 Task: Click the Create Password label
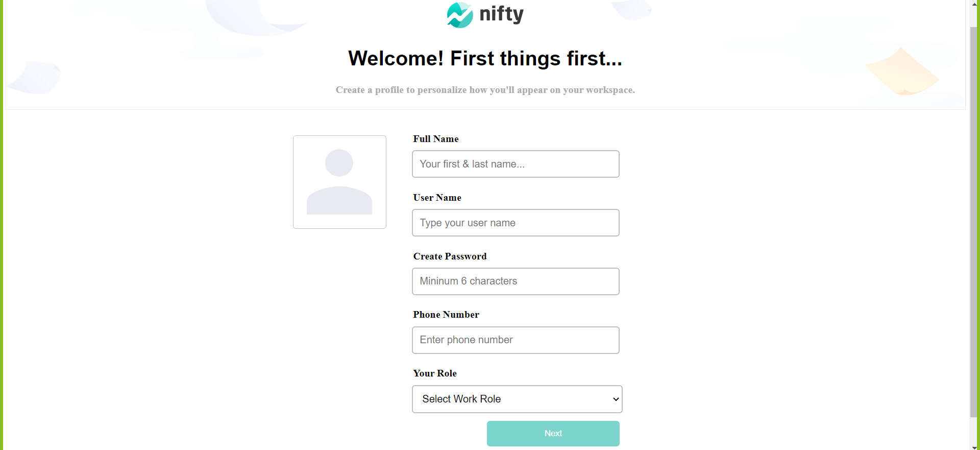[450, 256]
